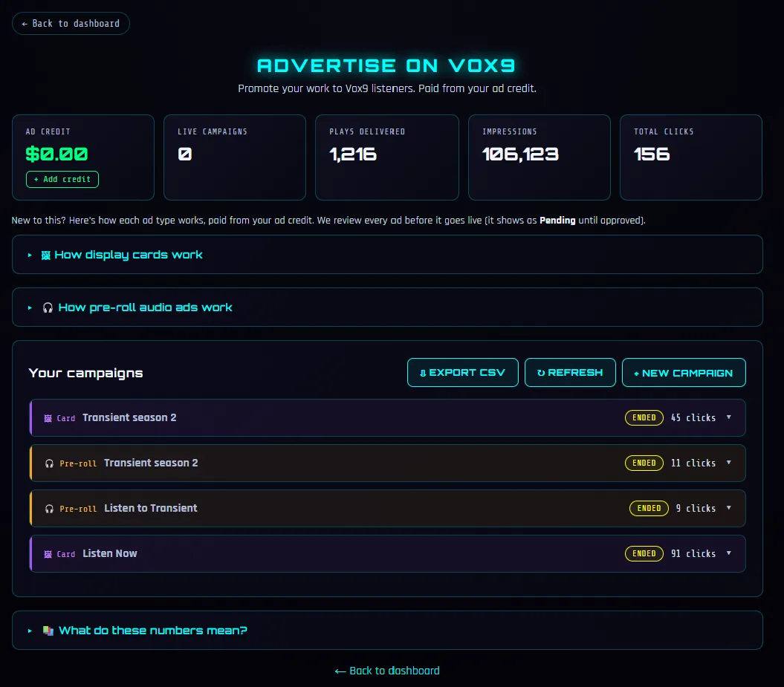Click card icon on Card Transient season 2 row
The height and width of the screenshot is (687, 784).
point(48,418)
